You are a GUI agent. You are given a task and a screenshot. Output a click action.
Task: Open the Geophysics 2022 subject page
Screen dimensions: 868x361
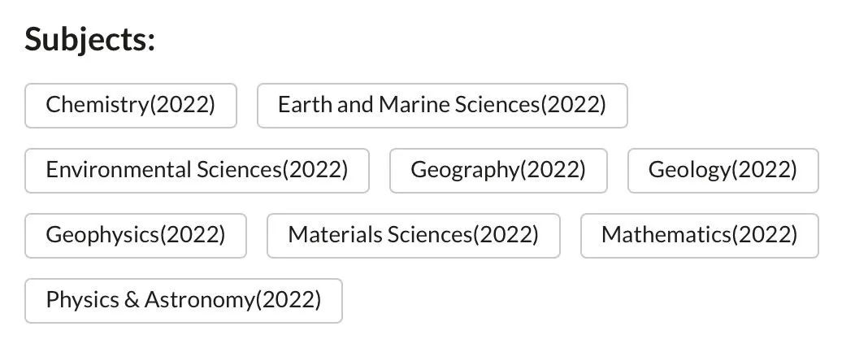(x=136, y=235)
